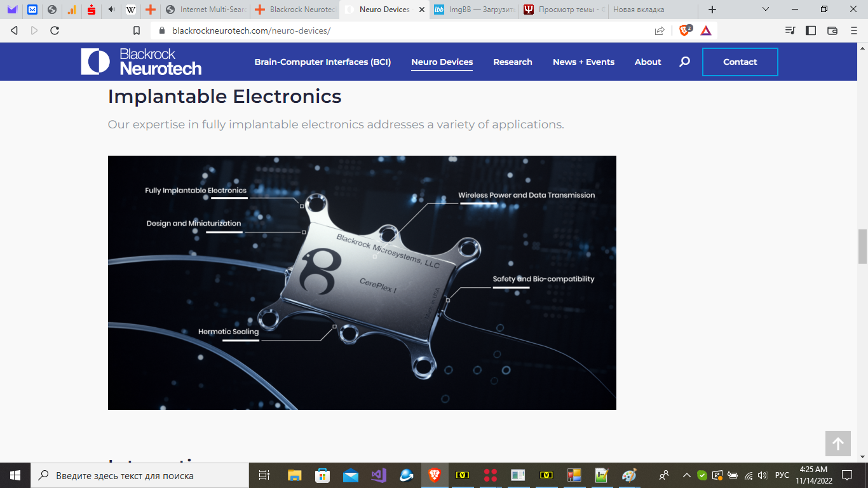The width and height of the screenshot is (868, 488).
Task: Click the Windows search box
Action: 140,475
